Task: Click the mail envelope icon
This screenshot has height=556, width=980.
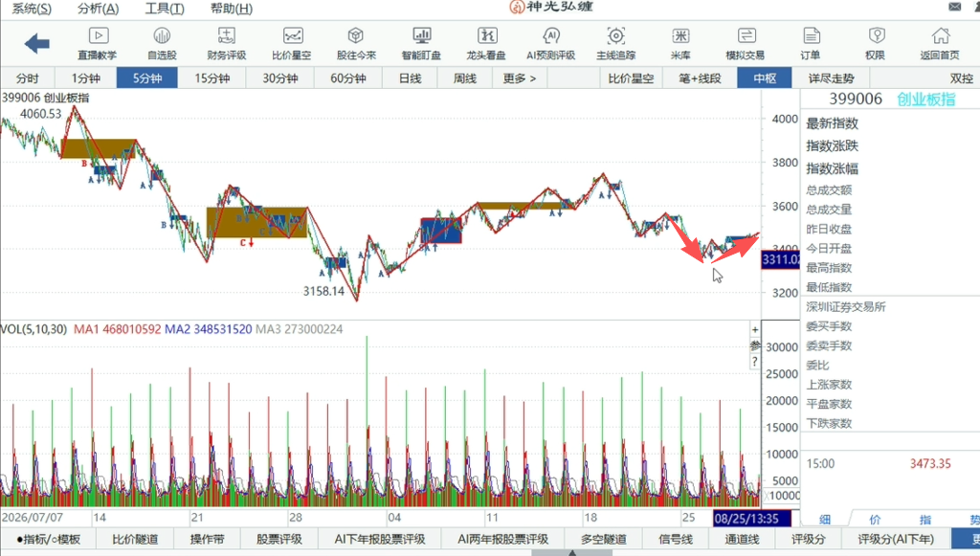Action: pyautogui.click(x=955, y=7)
